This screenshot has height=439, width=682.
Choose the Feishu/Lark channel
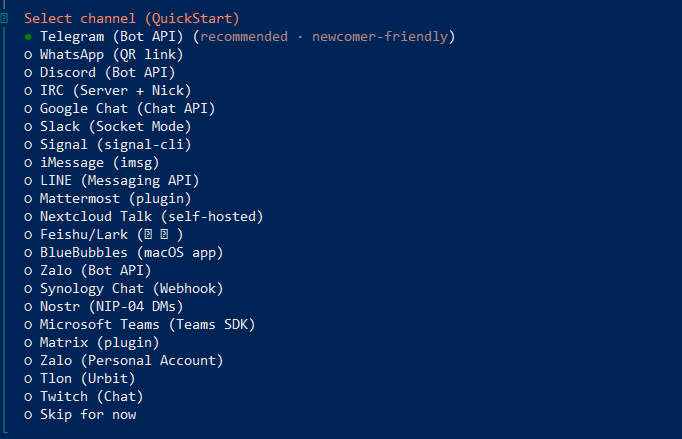point(111,234)
